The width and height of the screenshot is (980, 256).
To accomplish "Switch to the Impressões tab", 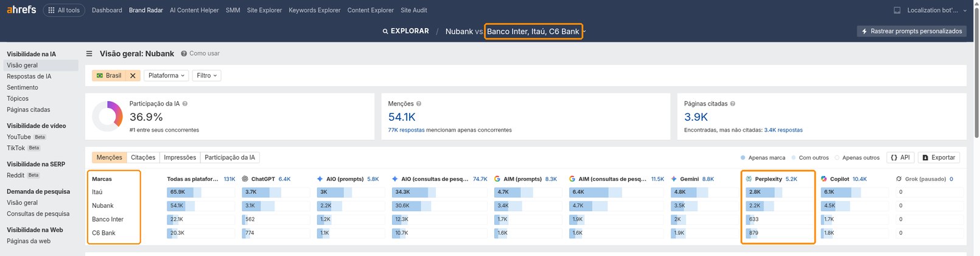I will coord(180,157).
